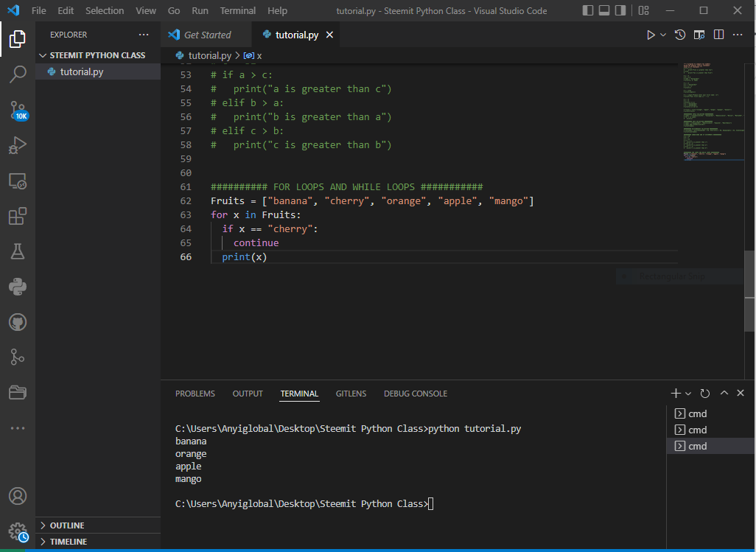Expand the TIMELINE section
This screenshot has height=552, width=756.
click(x=68, y=542)
